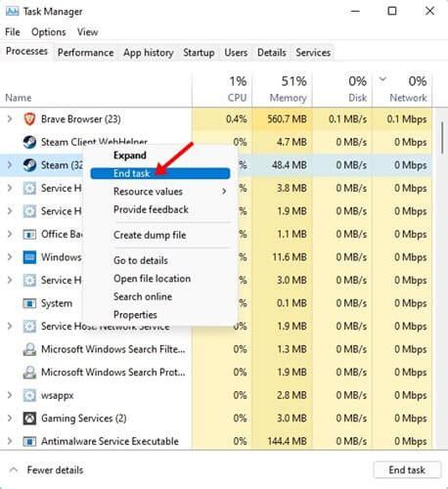Expand the wsappx process group

point(10,395)
